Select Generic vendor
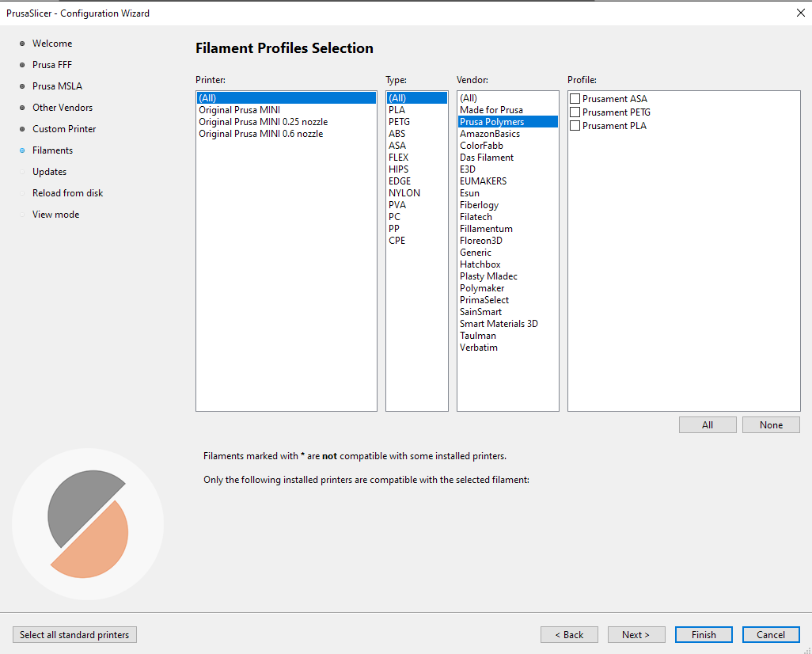812x654 pixels. [x=508, y=253]
